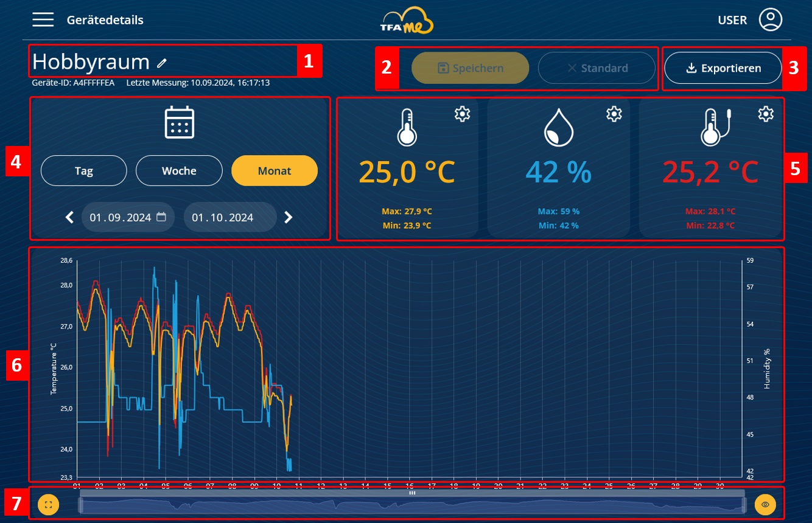The image size is (812, 523).
Task: Edit device name with pencil icon
Action: (161, 63)
